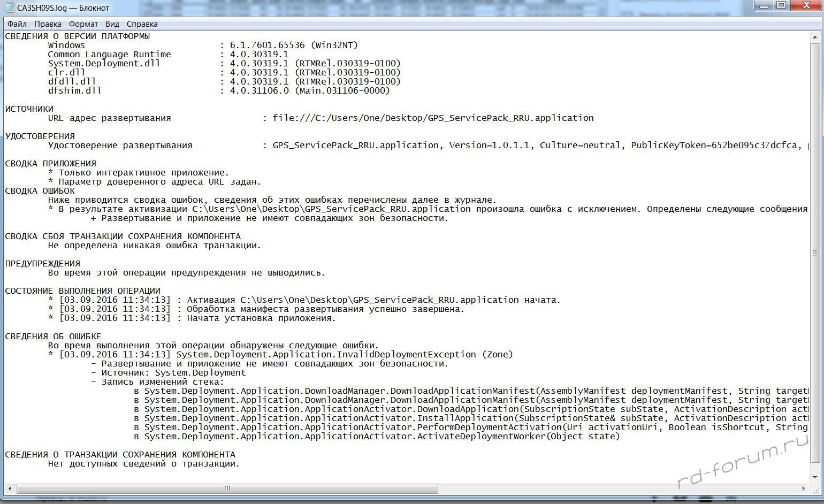Viewport: 824px width, 504px height.
Task: Click the horizontal scrollbar right arrow
Action: click(804, 488)
